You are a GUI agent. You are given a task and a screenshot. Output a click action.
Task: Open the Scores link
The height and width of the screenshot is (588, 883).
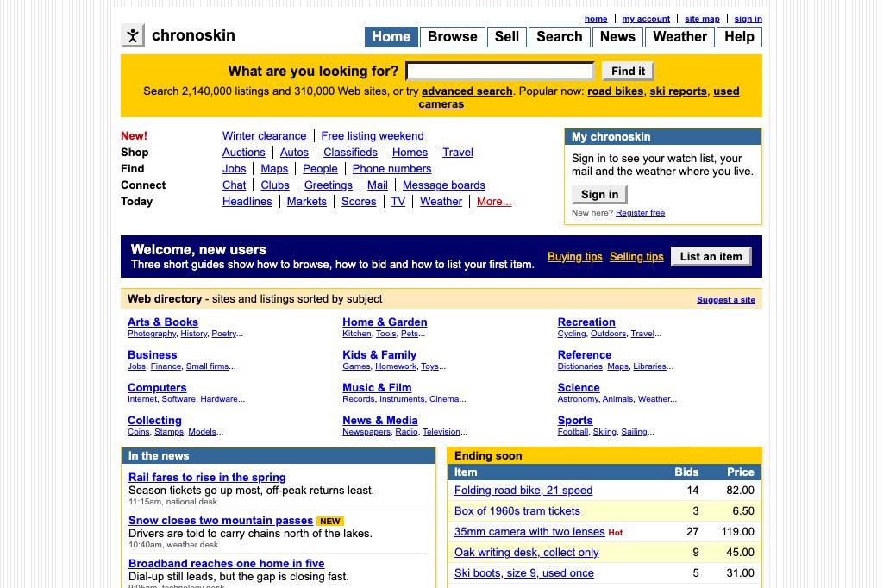pos(358,201)
